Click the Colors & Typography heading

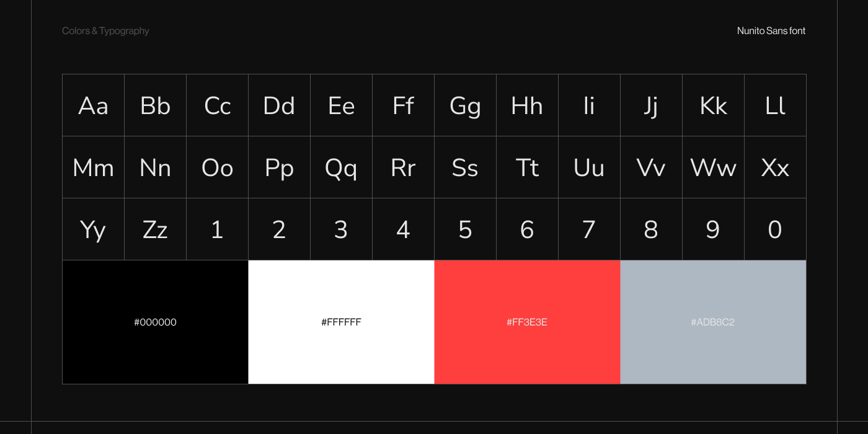pos(105,31)
